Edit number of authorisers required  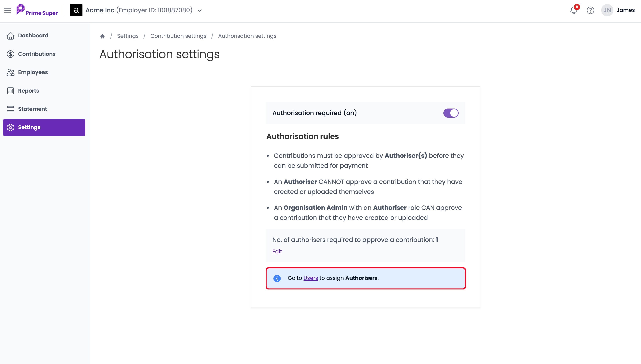coord(277,251)
